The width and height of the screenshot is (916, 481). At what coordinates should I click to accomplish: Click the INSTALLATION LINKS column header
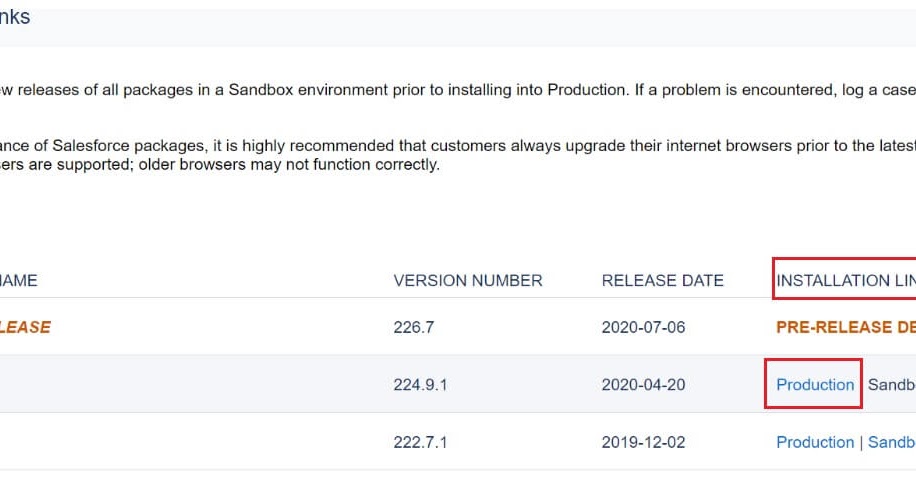845,281
